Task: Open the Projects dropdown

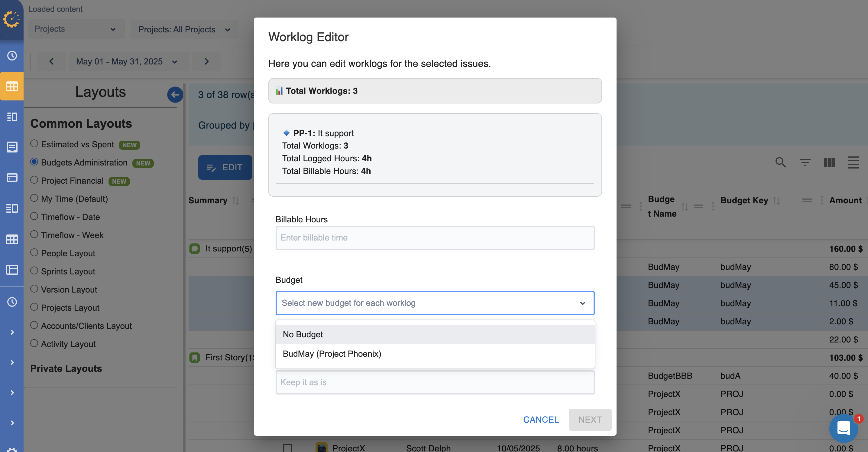Action: pos(76,29)
